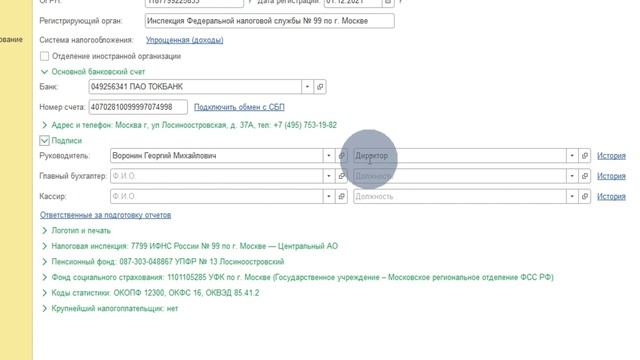Tick the Отделение иностранной организации checkbox
Viewport: 640px width, 360px height.
pos(44,56)
